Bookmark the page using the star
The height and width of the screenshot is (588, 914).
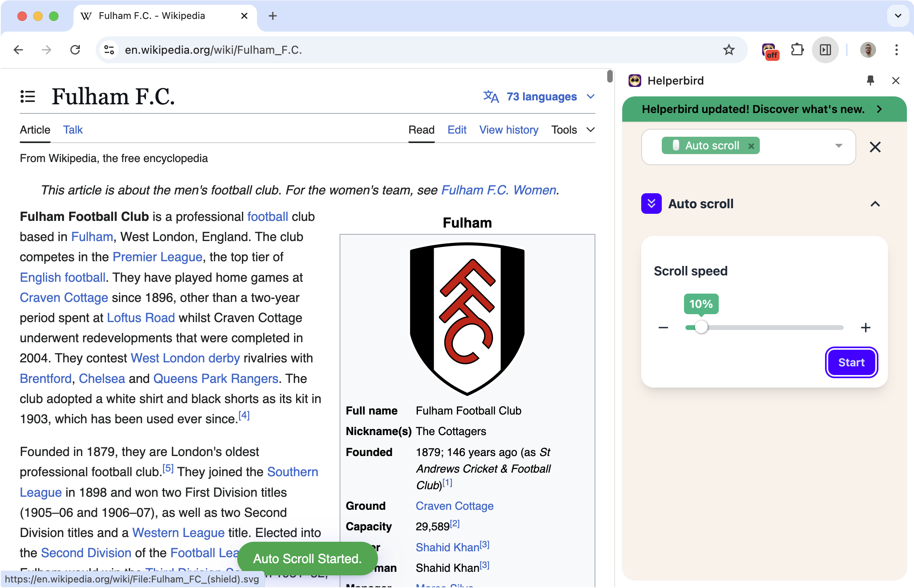coord(729,50)
